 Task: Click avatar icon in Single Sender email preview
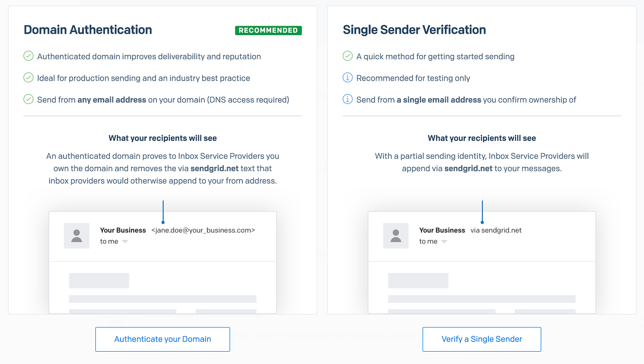point(396,236)
